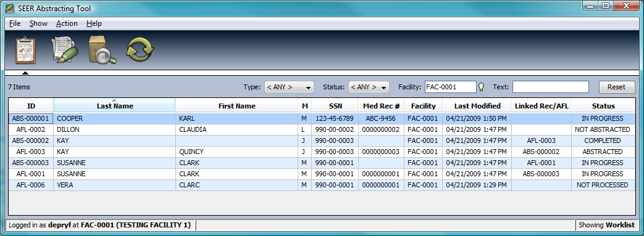Screen dimensions: 644x236
Task: Click last name VERA
Action: (x=115, y=185)
